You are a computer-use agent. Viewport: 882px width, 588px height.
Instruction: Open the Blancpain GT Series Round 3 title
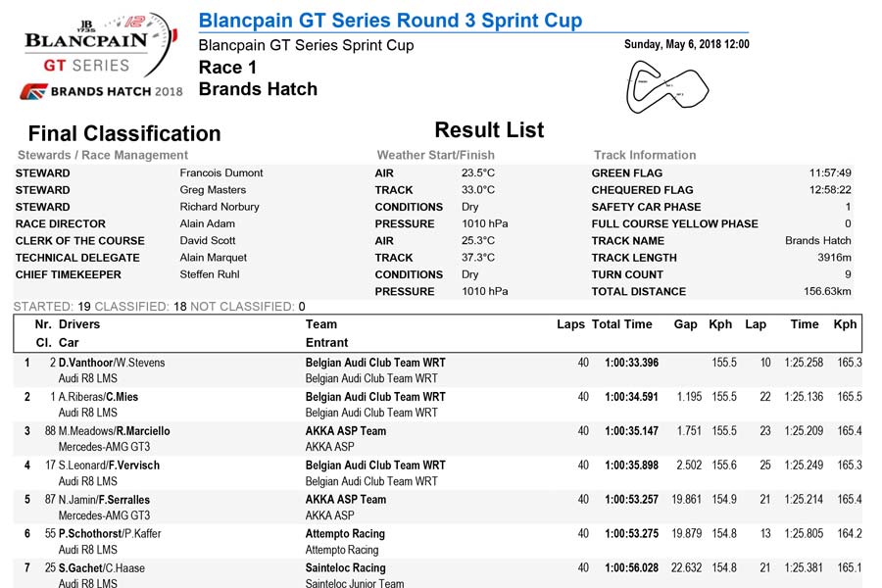(x=390, y=21)
